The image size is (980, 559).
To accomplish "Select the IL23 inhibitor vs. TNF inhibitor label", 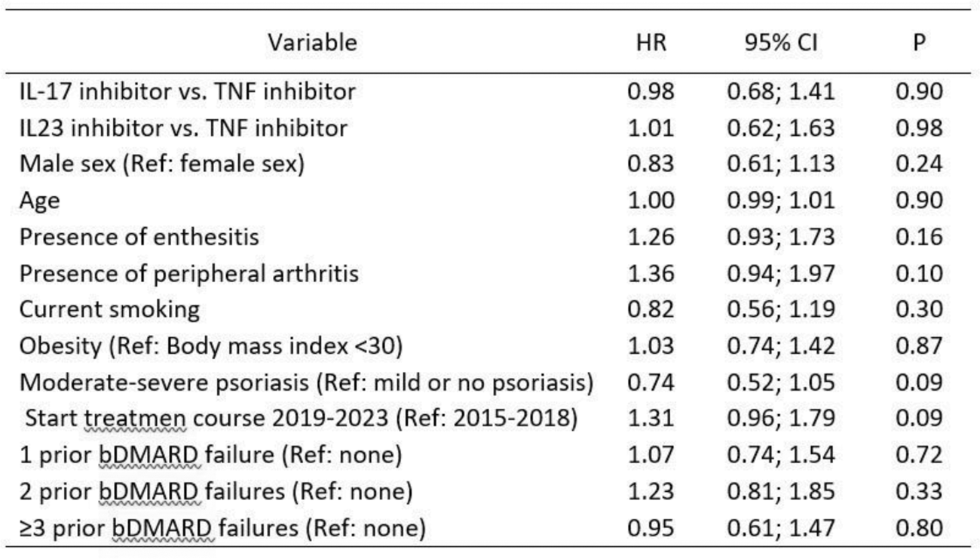I will click(183, 128).
